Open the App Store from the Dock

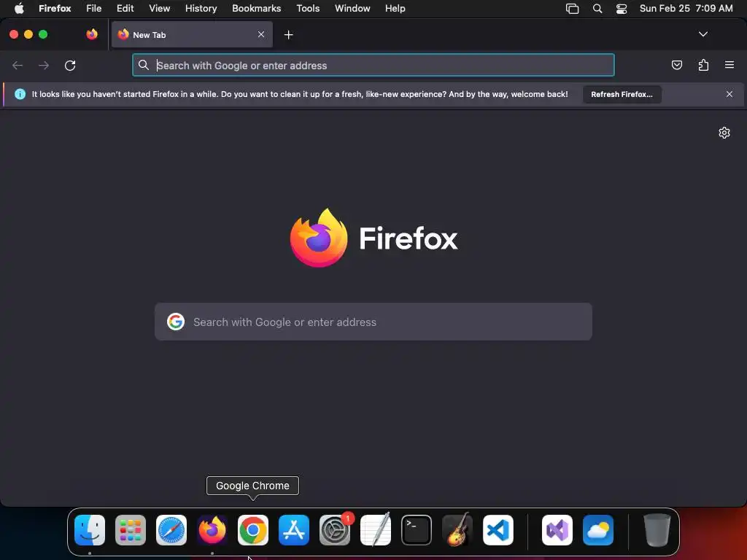click(294, 530)
